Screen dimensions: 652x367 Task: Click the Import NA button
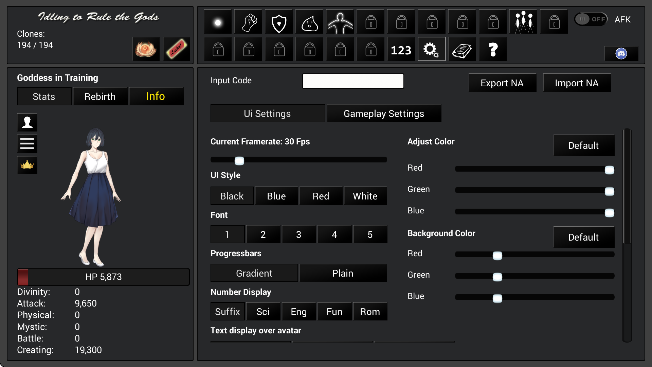tap(577, 83)
